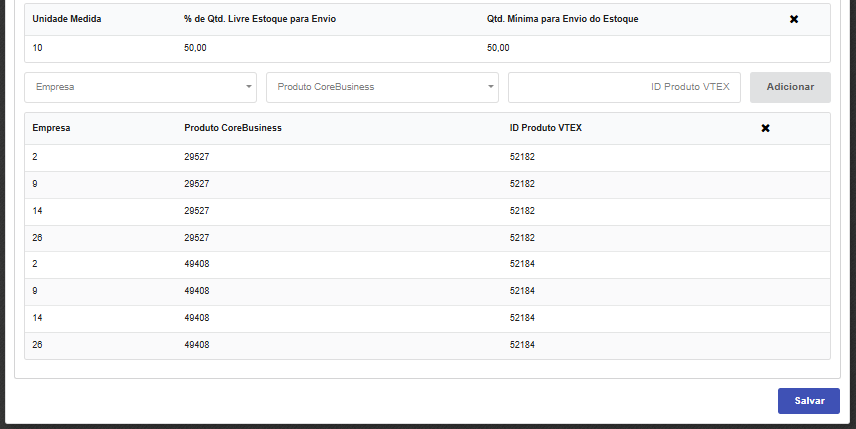
Task: Select row with Empresa 14 and product 29527
Action: click(427, 211)
